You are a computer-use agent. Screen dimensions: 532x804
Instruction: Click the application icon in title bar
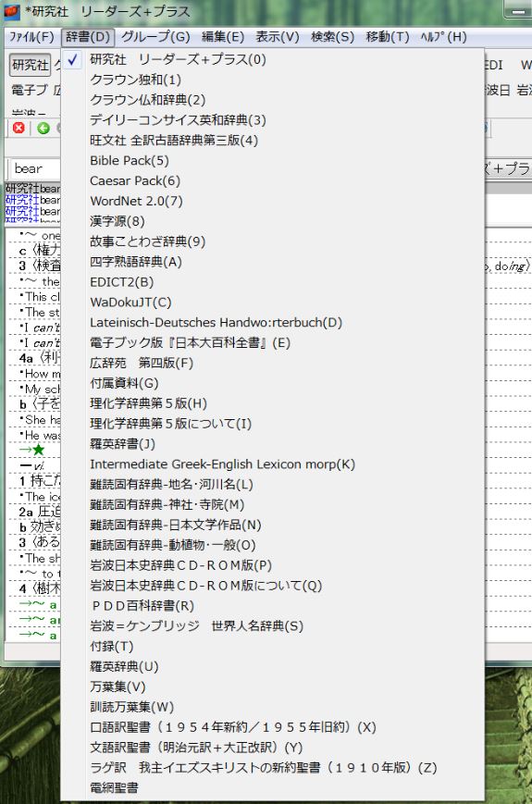(x=11, y=11)
